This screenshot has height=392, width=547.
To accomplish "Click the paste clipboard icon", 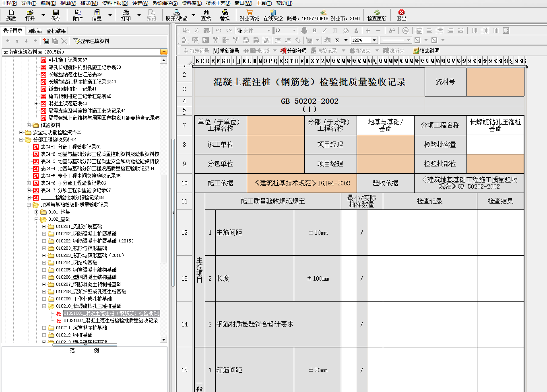I will coord(207,31).
